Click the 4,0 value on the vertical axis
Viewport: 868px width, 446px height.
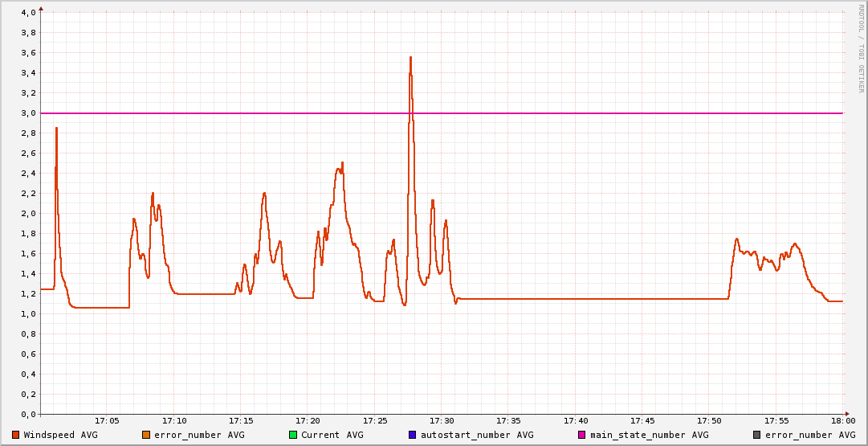[27, 13]
